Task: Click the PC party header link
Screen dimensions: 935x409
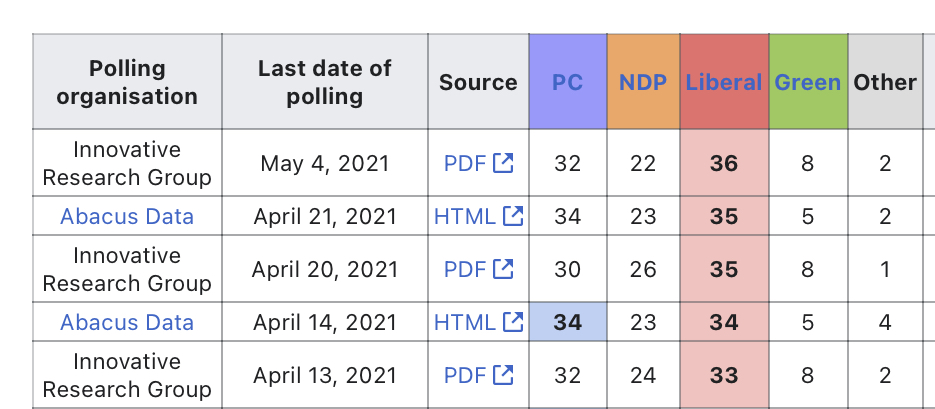Action: [567, 82]
